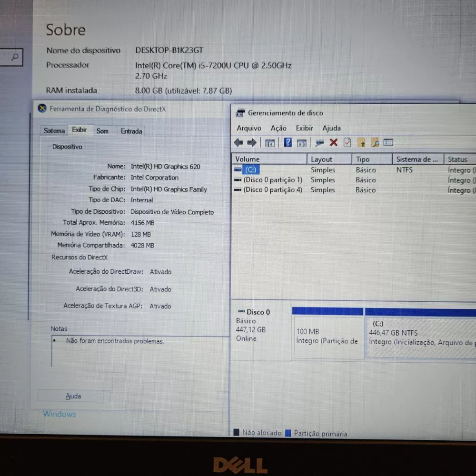Image resolution: width=476 pixels, height=476 pixels.
Task: Switch to the Som tab
Action: point(102,131)
